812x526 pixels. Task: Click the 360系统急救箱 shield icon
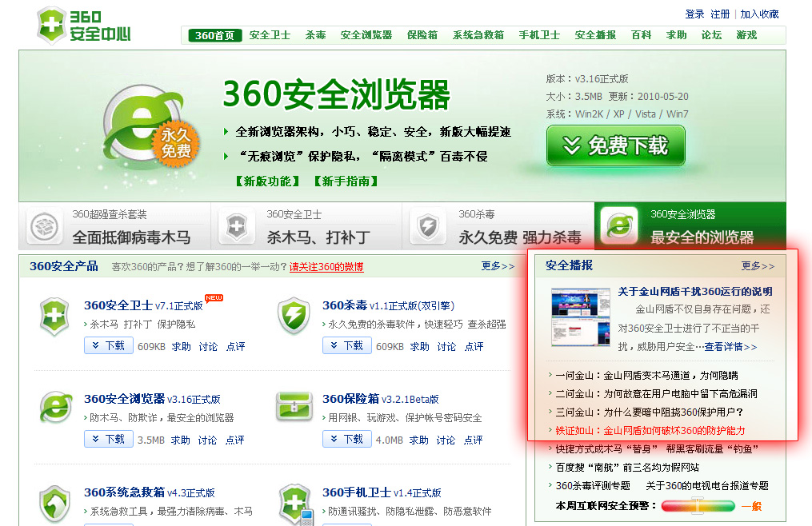click(54, 504)
